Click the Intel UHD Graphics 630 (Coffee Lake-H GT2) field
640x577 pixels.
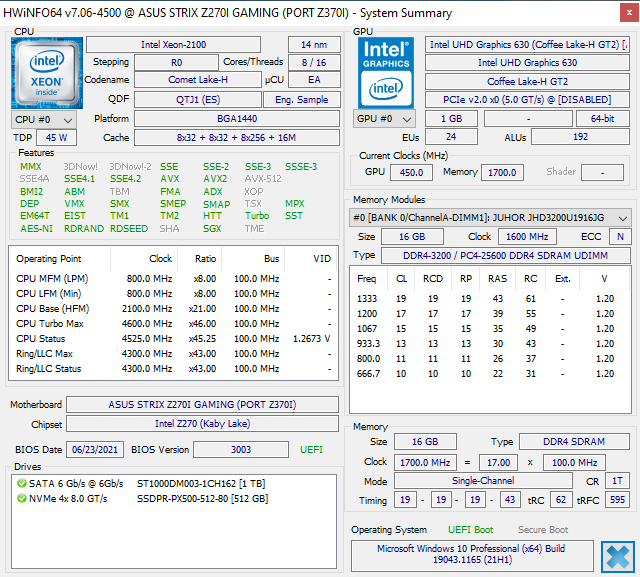coord(527,44)
